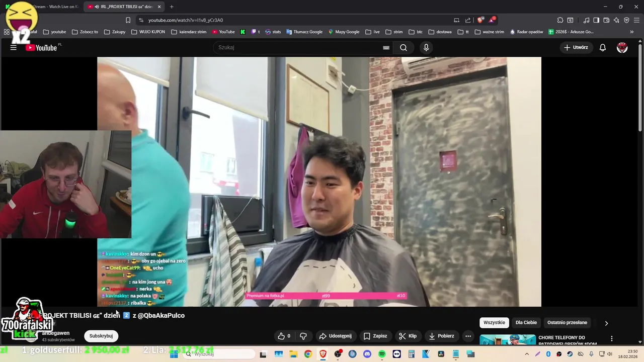The height and width of the screenshot is (362, 644).
Task: Open the media control music note icon
Action: [x=586, y=20]
